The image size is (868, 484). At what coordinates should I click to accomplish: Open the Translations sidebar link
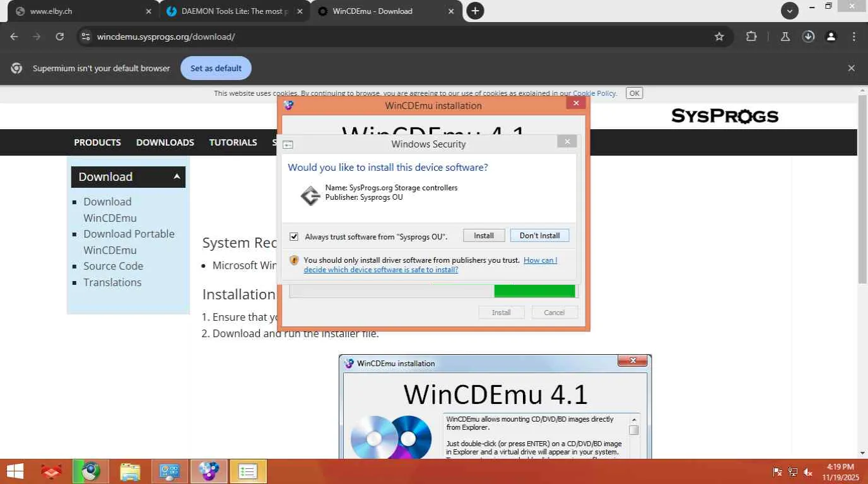[112, 282]
